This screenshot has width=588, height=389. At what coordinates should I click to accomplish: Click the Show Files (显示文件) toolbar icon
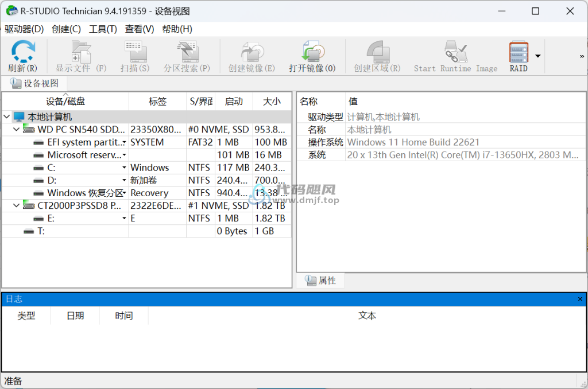tap(81, 52)
